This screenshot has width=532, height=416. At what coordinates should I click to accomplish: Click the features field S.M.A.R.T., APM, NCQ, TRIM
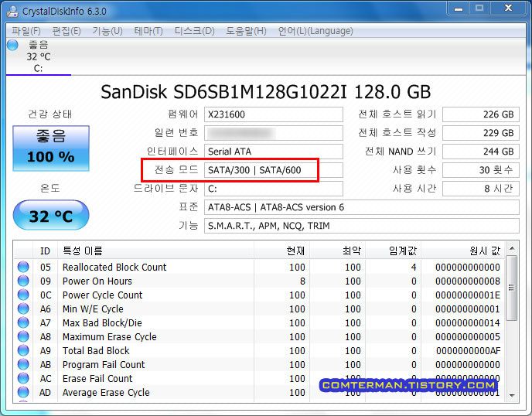[362, 226]
